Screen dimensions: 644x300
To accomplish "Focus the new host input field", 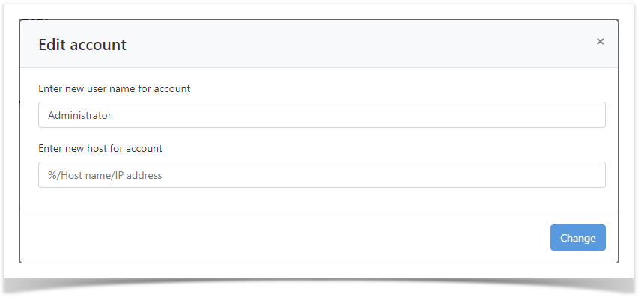I will pos(321,175).
